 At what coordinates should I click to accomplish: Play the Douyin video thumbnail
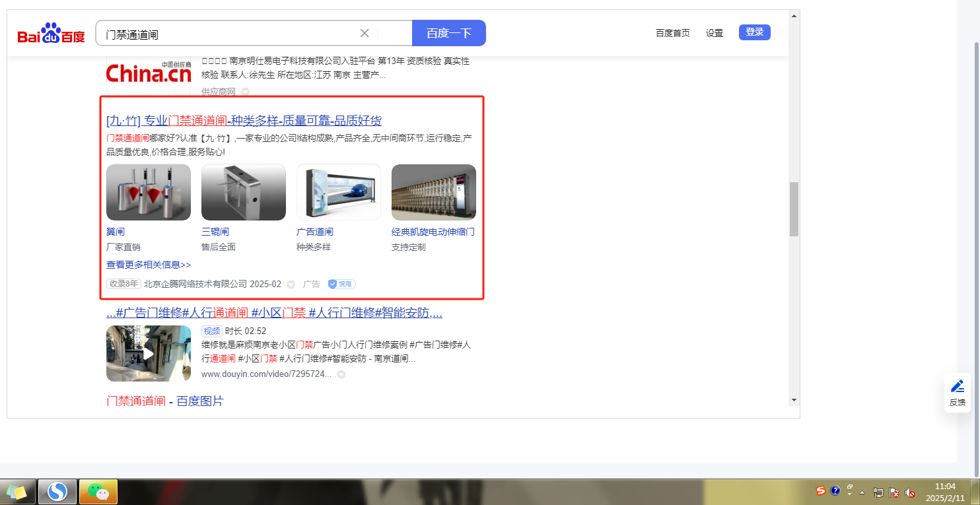[x=149, y=353]
